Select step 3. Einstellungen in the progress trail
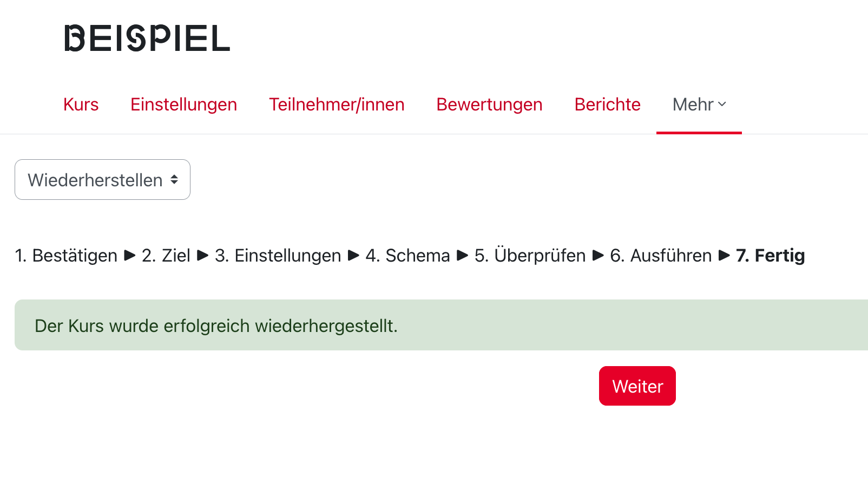This screenshot has height=482, width=868. (x=278, y=256)
